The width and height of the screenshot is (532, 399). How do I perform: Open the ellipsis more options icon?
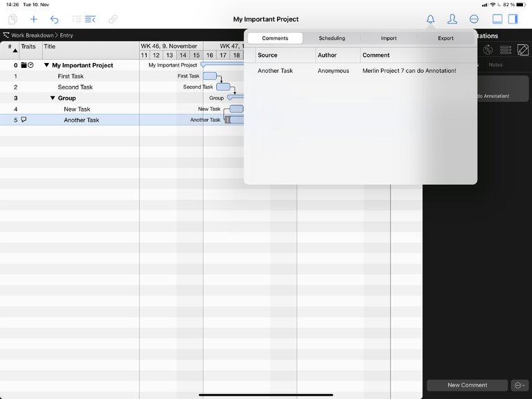point(474,19)
